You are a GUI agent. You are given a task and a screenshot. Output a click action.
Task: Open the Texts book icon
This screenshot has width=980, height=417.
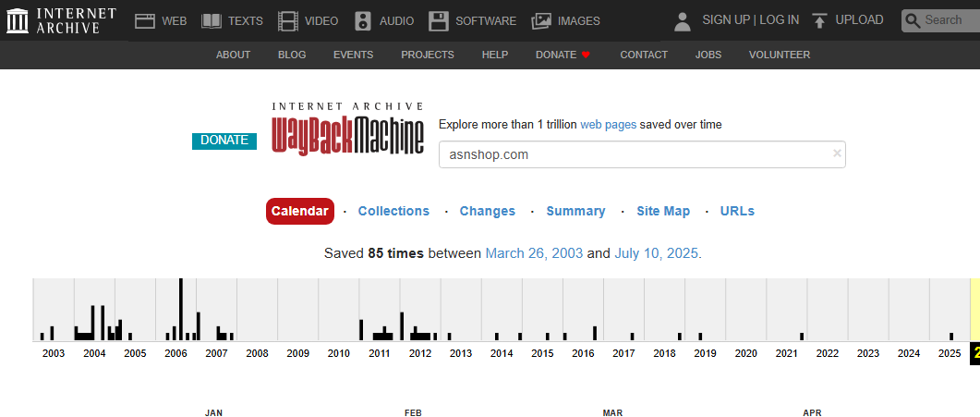212,21
